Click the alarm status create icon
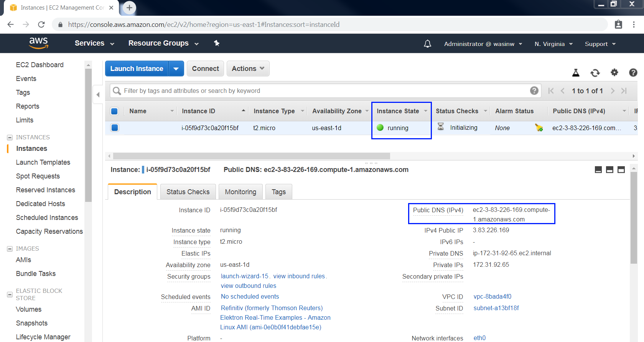Image resolution: width=644 pixels, height=342 pixels. coord(539,128)
